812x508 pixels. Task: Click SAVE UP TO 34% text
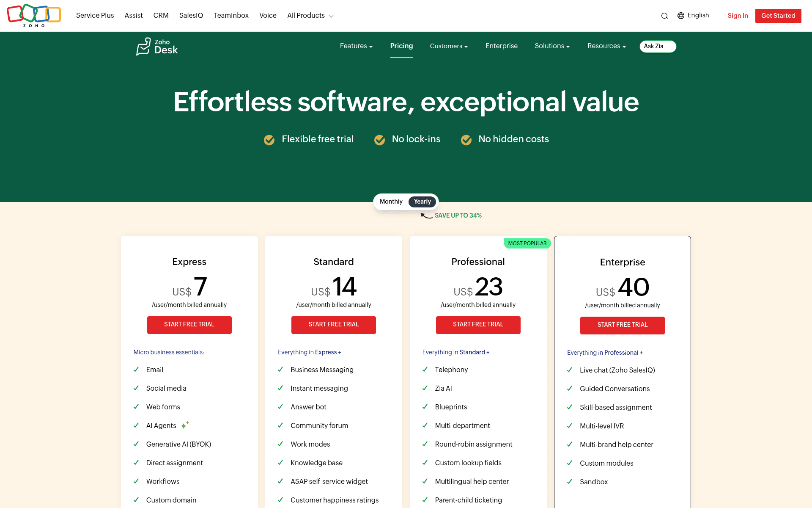coord(458,215)
